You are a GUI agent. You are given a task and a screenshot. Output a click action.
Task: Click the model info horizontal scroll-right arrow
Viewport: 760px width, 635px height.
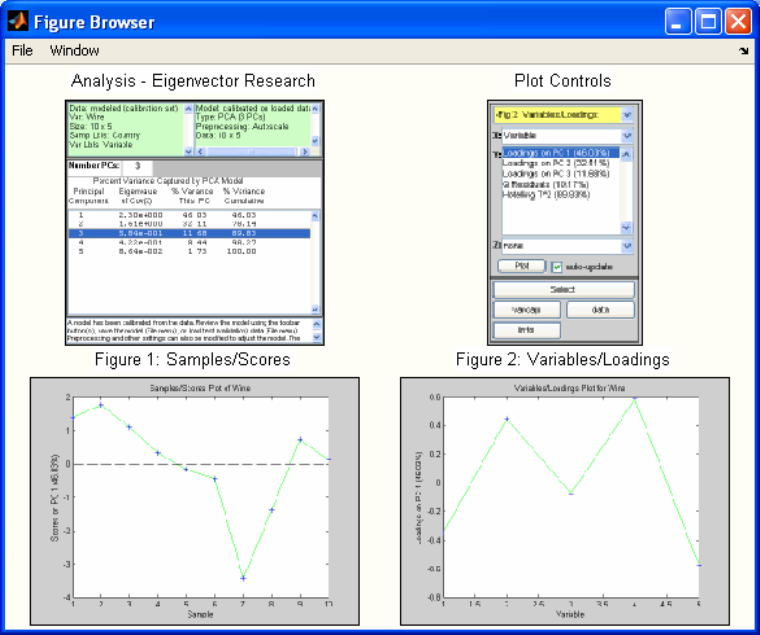(x=304, y=152)
